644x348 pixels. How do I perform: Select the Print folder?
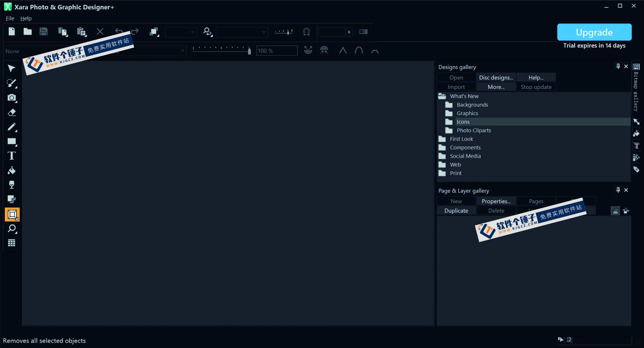click(x=456, y=173)
